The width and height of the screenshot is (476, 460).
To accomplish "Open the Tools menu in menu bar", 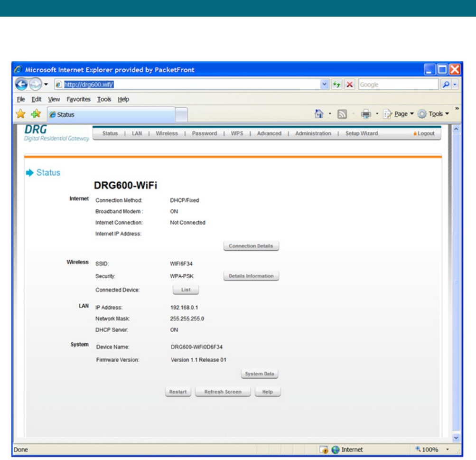I will [x=104, y=99].
